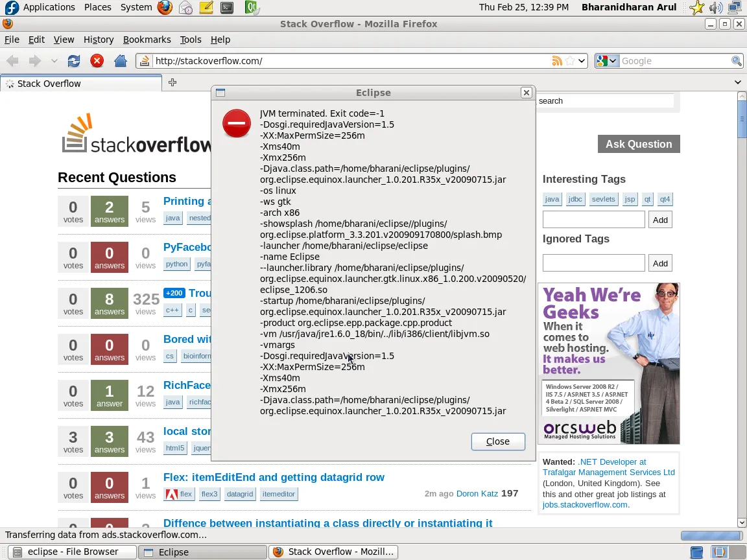747x560 pixels.
Task: Open the Fedora Applications menu icon
Action: tap(12, 7)
